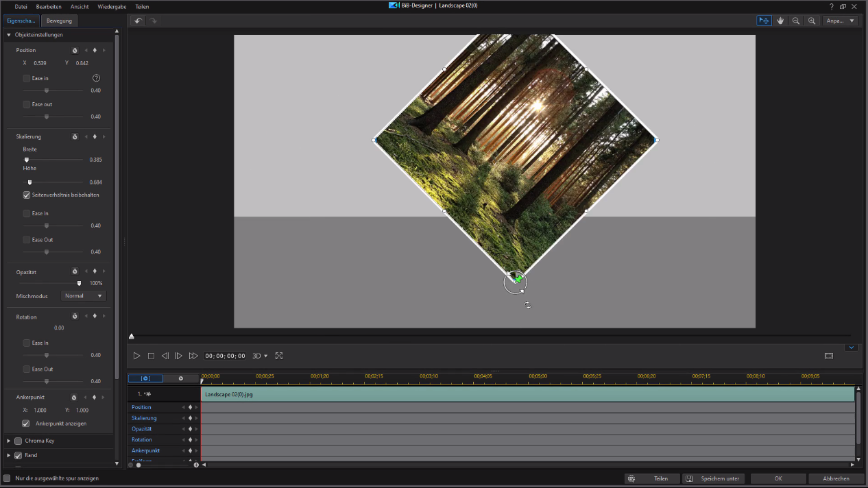Click the undo arrow icon
The width and height of the screenshot is (868, 488).
pos(138,21)
